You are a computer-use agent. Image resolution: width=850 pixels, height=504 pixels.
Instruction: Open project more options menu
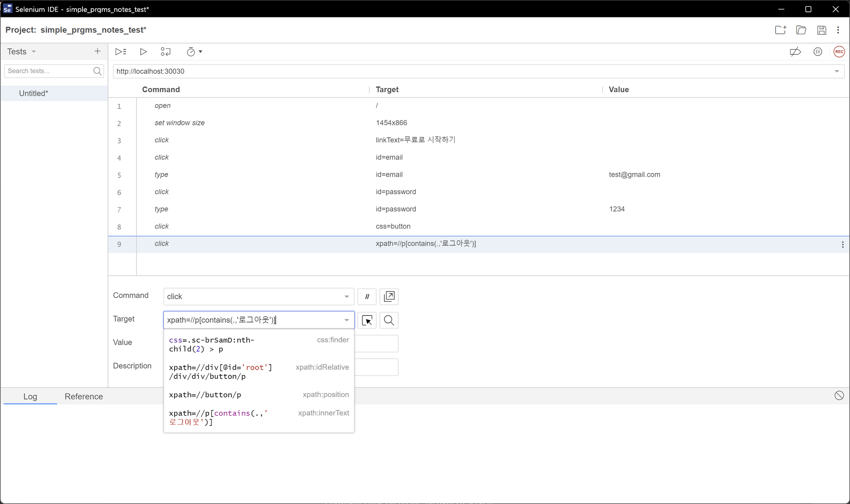pos(838,30)
